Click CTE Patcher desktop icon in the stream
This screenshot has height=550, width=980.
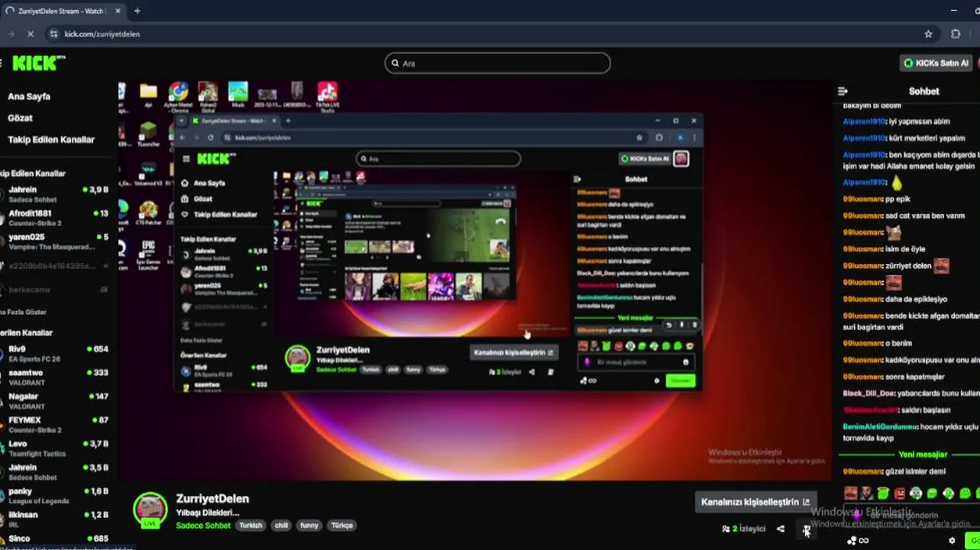[x=148, y=212]
